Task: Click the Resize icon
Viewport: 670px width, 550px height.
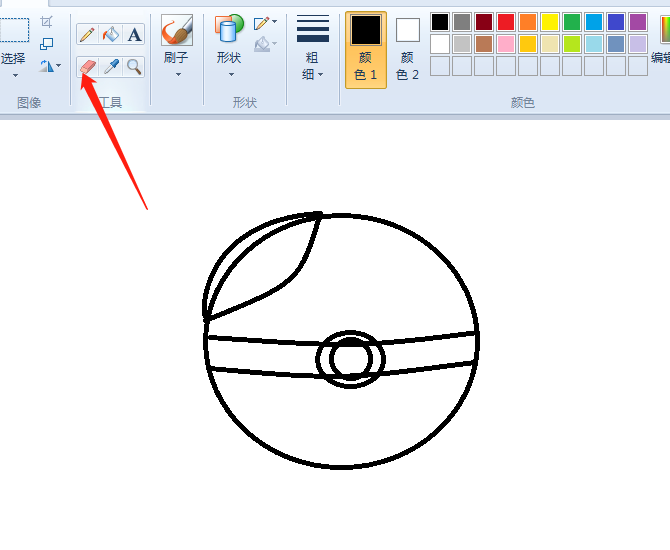Action: click(x=46, y=44)
